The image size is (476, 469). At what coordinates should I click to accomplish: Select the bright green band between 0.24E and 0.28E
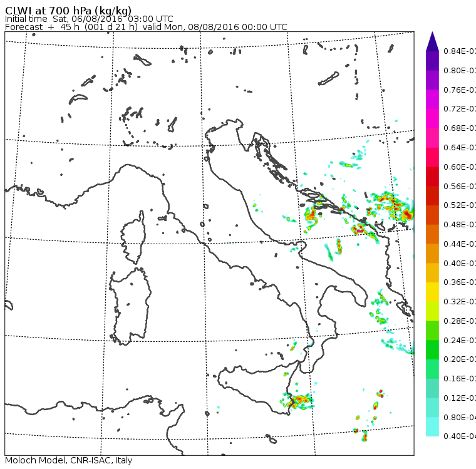(432, 331)
